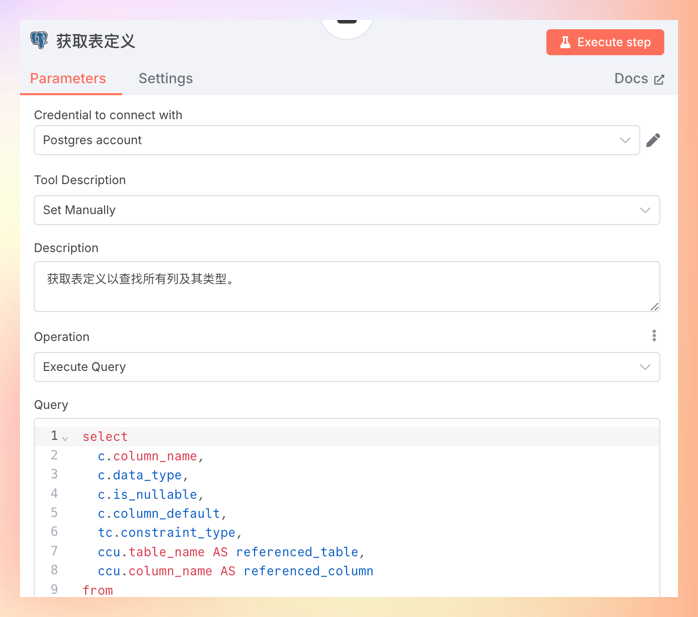Screen dimensions: 698x617
Task: Click referenced_table on query line 7
Action: [297, 552]
